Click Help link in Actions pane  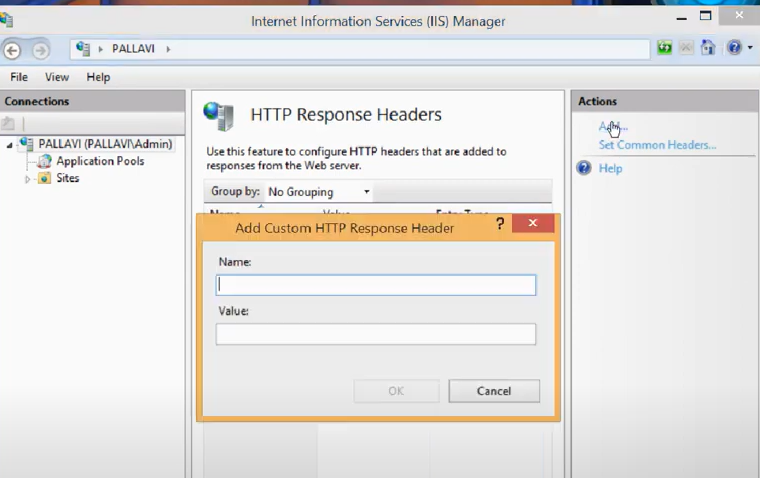tap(610, 168)
